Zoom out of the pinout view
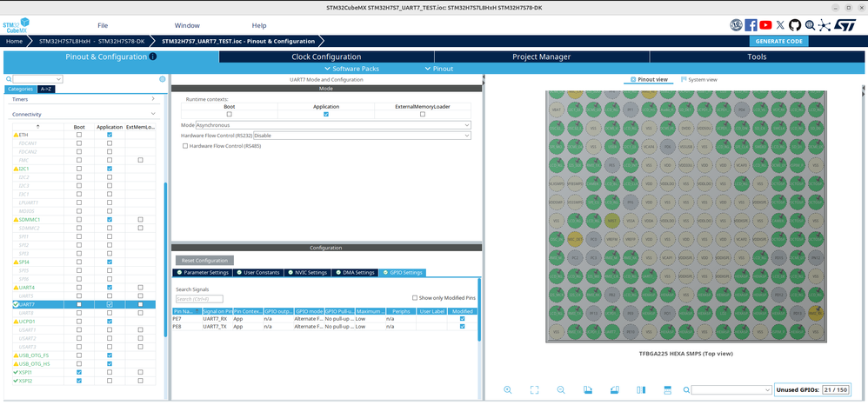This screenshot has height=405, width=868. [x=561, y=389]
